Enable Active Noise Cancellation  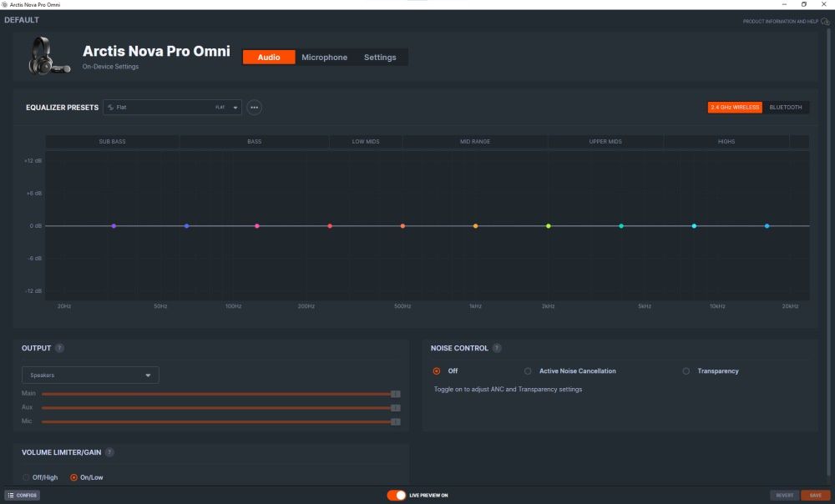click(528, 371)
